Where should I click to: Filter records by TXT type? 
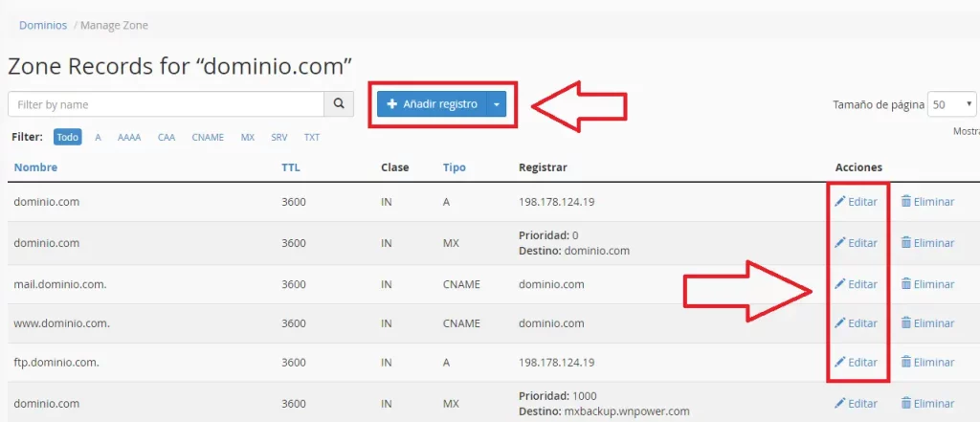[312, 137]
